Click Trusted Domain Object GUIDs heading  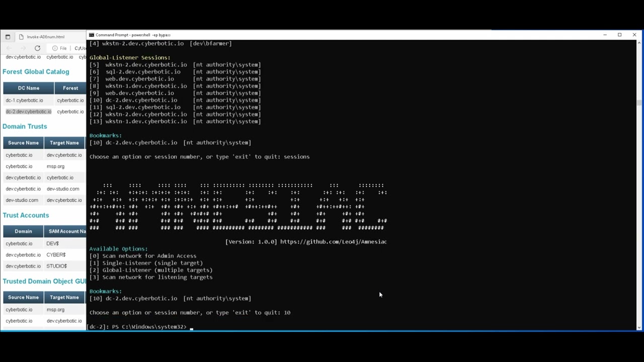click(x=44, y=281)
